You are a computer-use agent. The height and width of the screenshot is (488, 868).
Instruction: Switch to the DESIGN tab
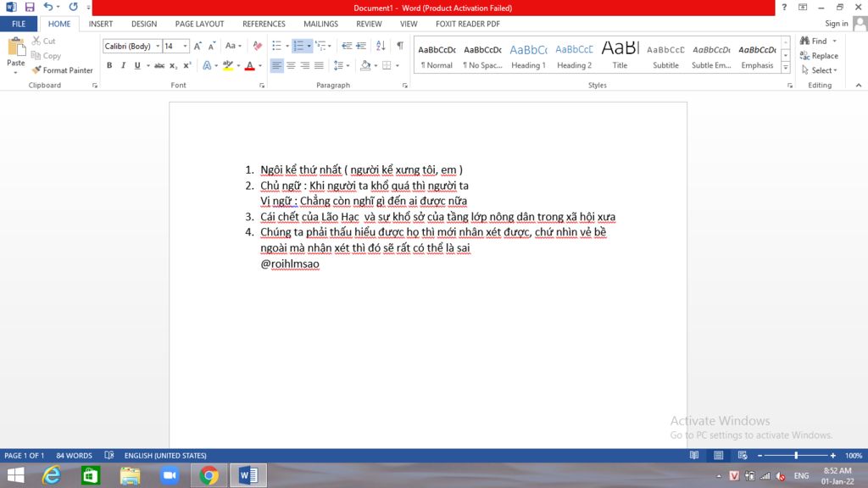(144, 24)
